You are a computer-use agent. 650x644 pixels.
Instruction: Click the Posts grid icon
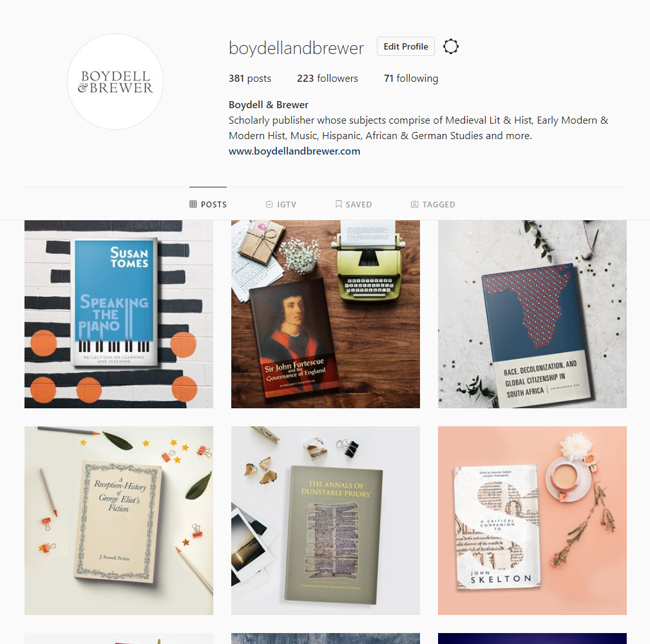(193, 204)
